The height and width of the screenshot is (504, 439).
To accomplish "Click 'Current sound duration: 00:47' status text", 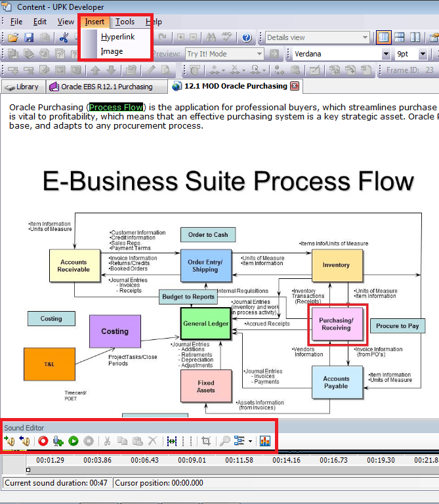I will tap(56, 483).
